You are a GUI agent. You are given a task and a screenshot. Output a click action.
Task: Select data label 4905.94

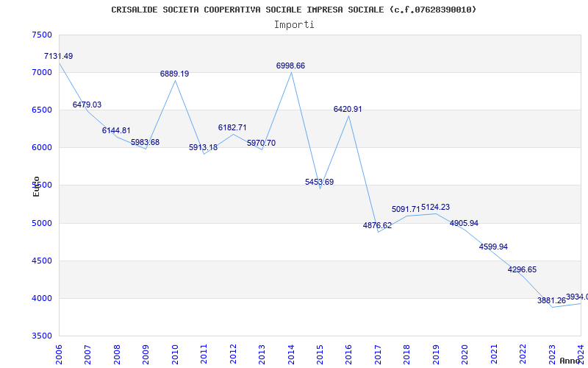coord(465,224)
